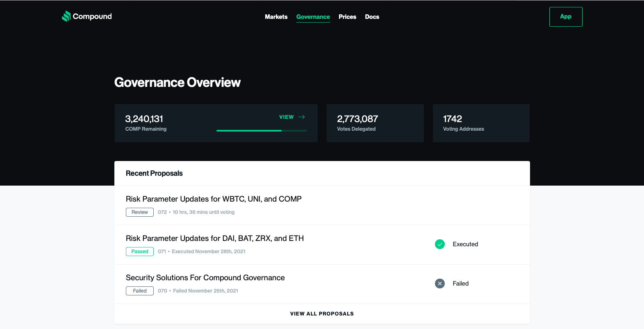Click the Failed status label beside cross icon
This screenshot has height=329, width=644.
(461, 284)
